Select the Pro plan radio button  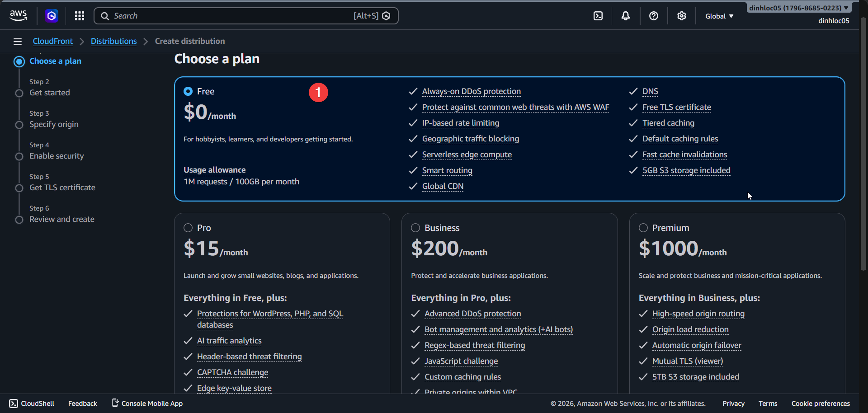click(x=188, y=228)
